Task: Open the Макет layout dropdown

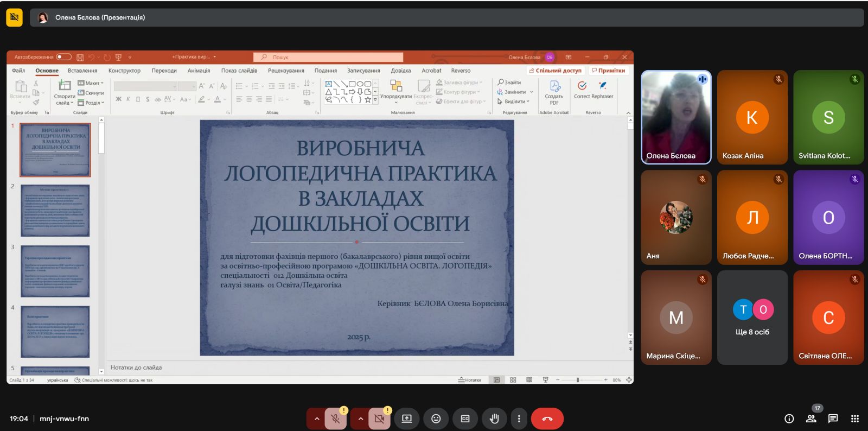Action: (x=91, y=83)
